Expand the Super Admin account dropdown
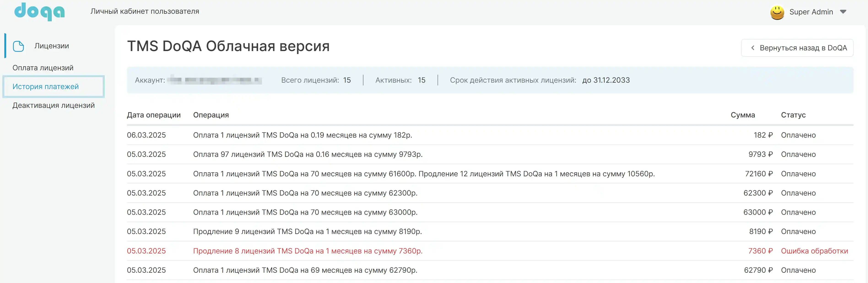 coord(844,12)
